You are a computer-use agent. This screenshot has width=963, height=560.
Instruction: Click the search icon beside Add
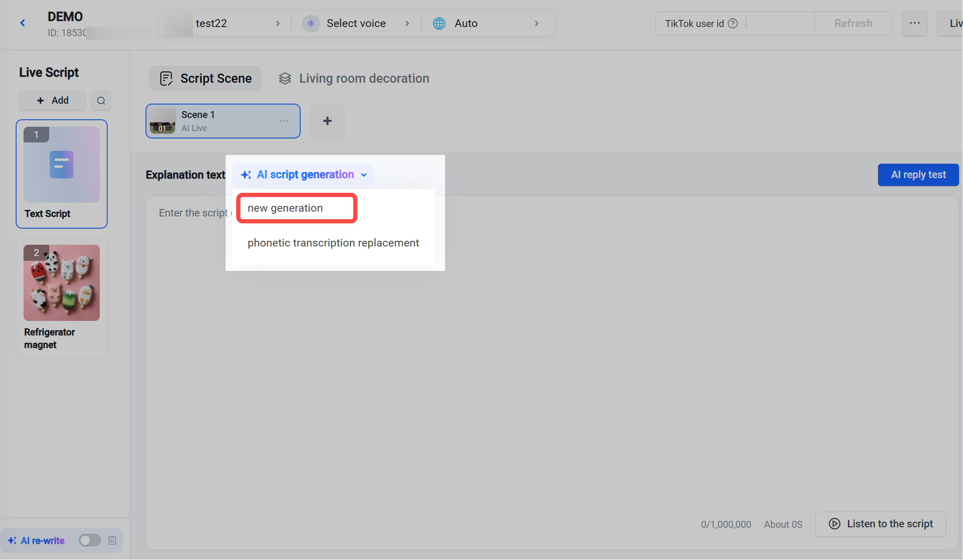click(x=101, y=101)
